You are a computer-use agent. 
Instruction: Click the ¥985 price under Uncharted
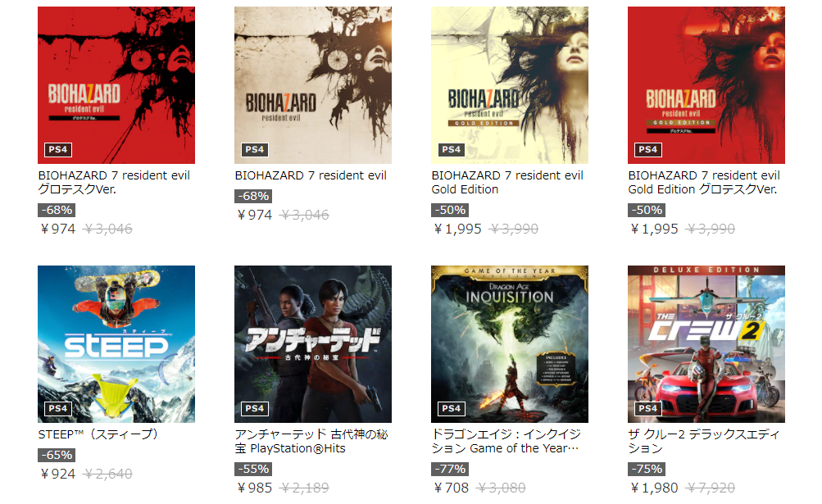click(x=255, y=488)
